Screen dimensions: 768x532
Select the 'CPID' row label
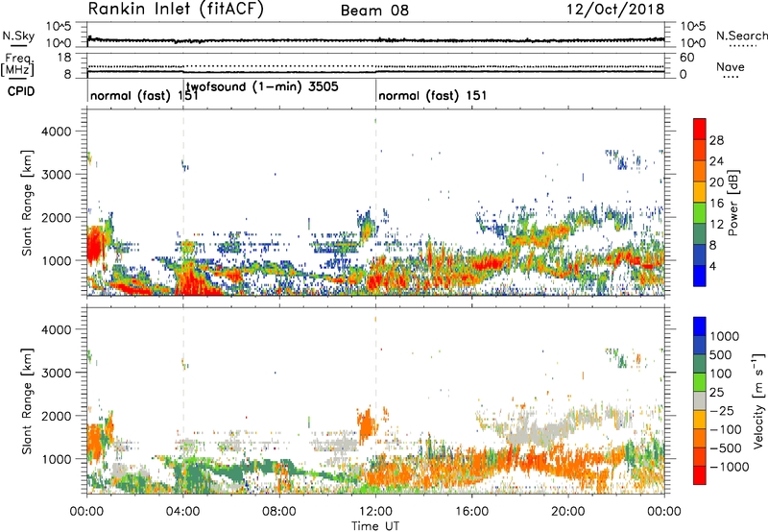pos(21,91)
